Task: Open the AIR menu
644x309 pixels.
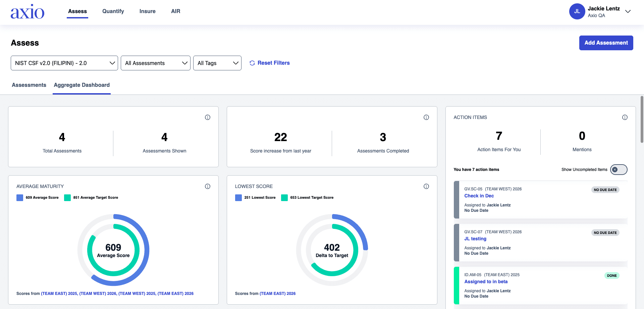Action: (176, 11)
